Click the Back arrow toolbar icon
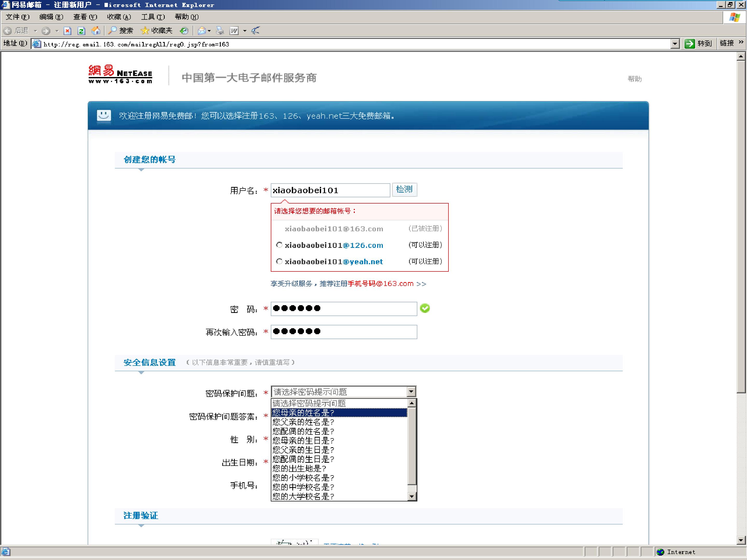This screenshot has height=560, width=747. click(8, 31)
